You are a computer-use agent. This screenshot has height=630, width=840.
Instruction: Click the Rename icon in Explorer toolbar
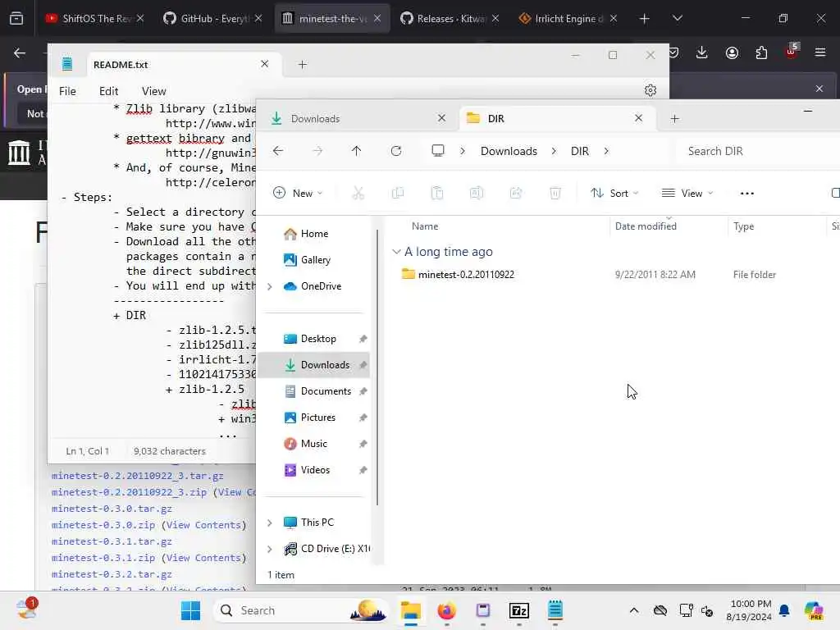(477, 193)
